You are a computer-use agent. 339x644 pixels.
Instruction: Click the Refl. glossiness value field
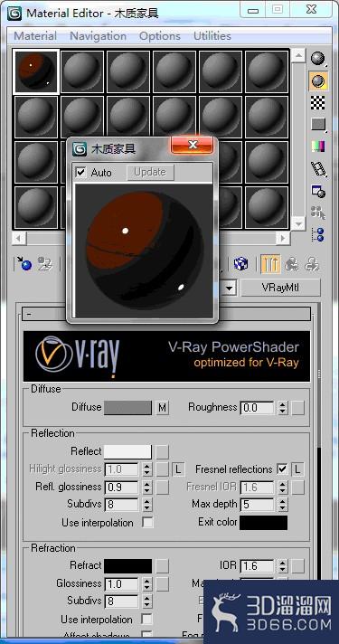[121, 488]
